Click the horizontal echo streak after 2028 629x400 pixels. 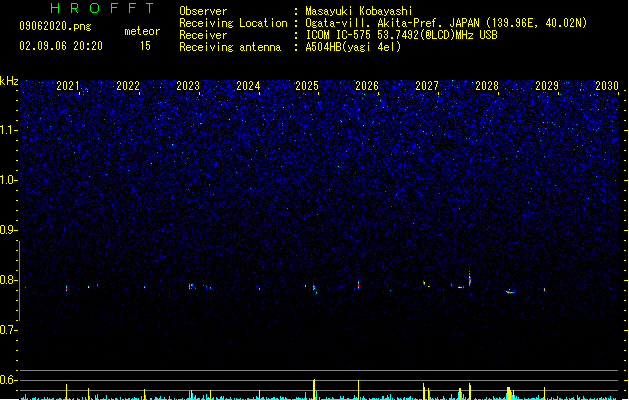point(510,292)
